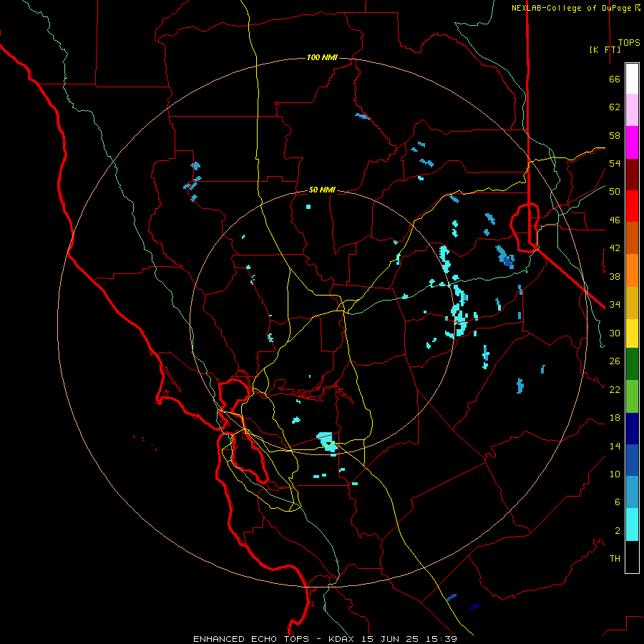644x644 pixels.
Task: Click the "15 JUN 25" date text
Action: [x=392, y=639]
